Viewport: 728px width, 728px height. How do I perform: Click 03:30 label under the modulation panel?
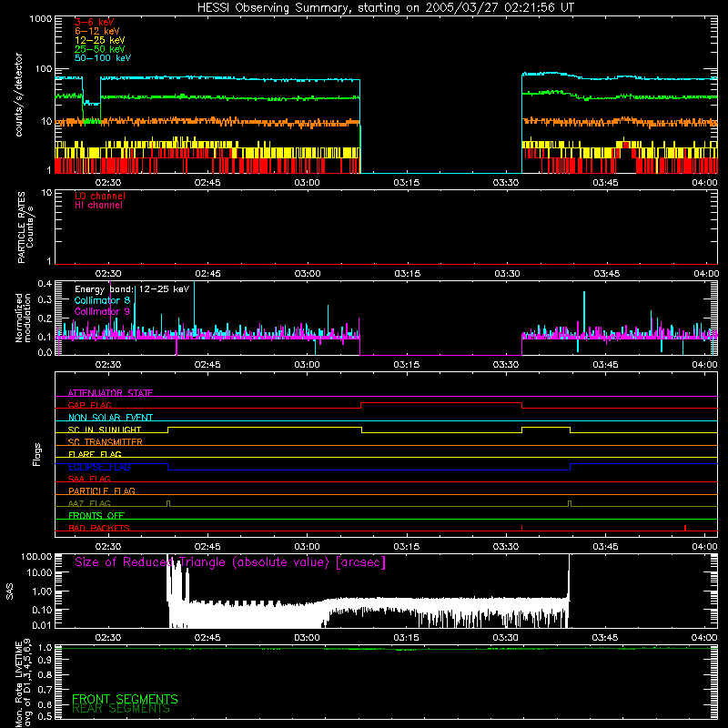click(506, 365)
